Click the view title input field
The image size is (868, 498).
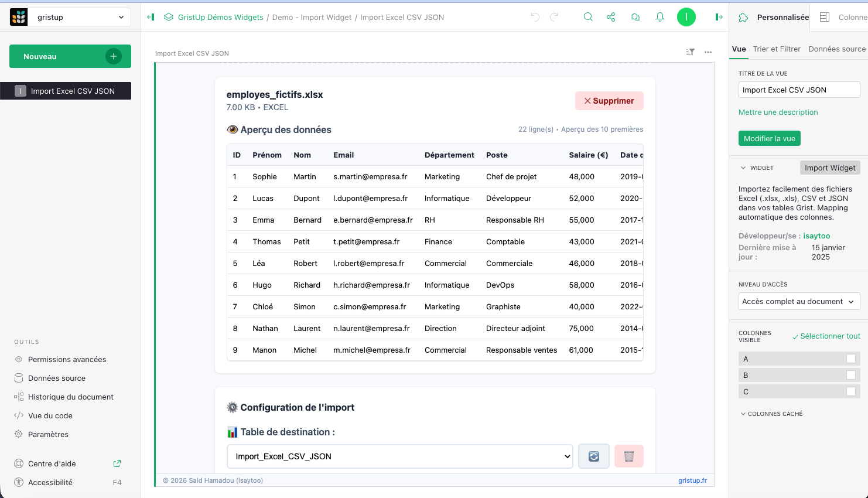click(799, 90)
